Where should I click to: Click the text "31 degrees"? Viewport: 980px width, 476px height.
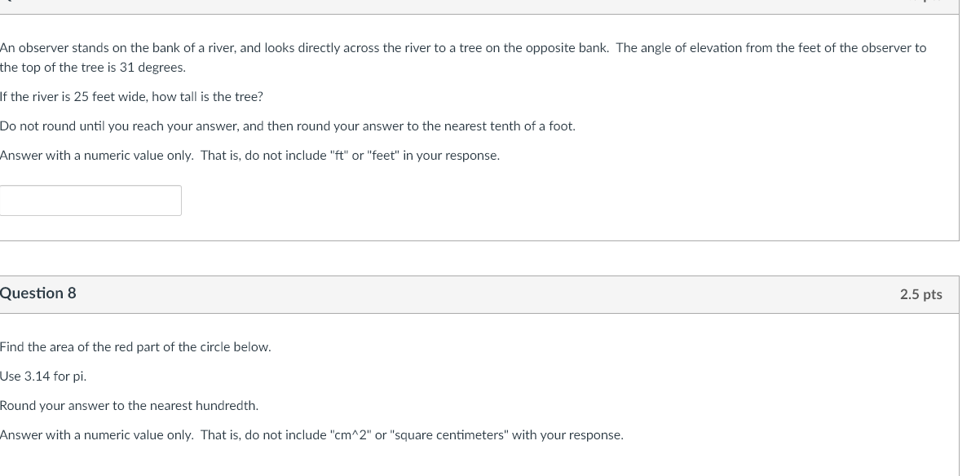tap(152, 68)
